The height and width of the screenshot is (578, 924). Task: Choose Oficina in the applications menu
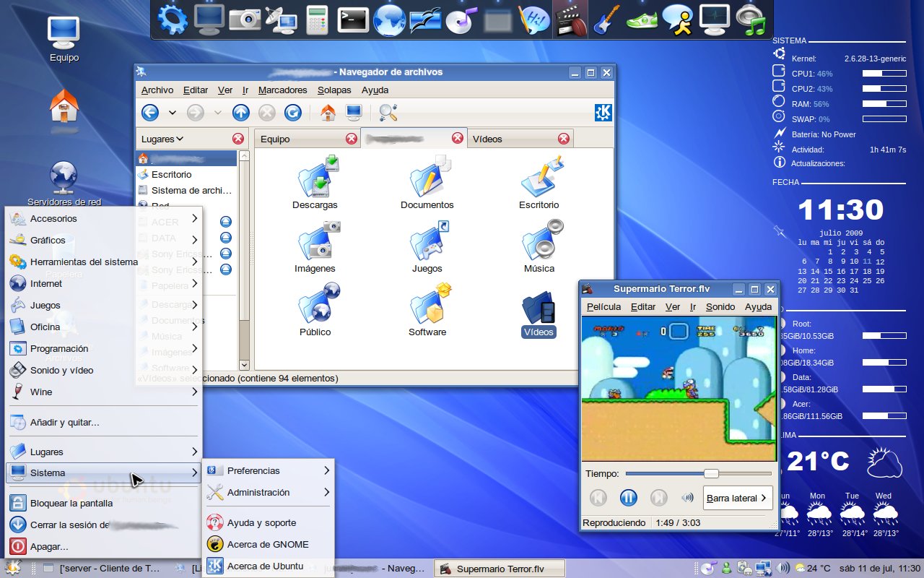(103, 327)
